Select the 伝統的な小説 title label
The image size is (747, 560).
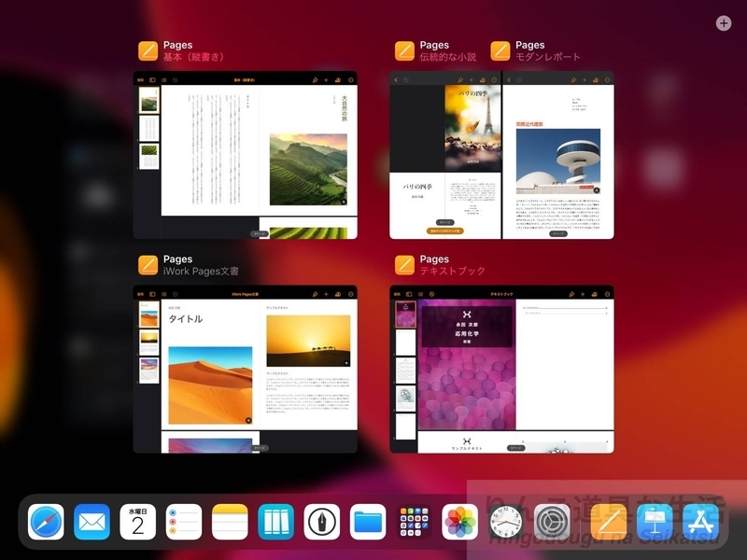(x=448, y=57)
